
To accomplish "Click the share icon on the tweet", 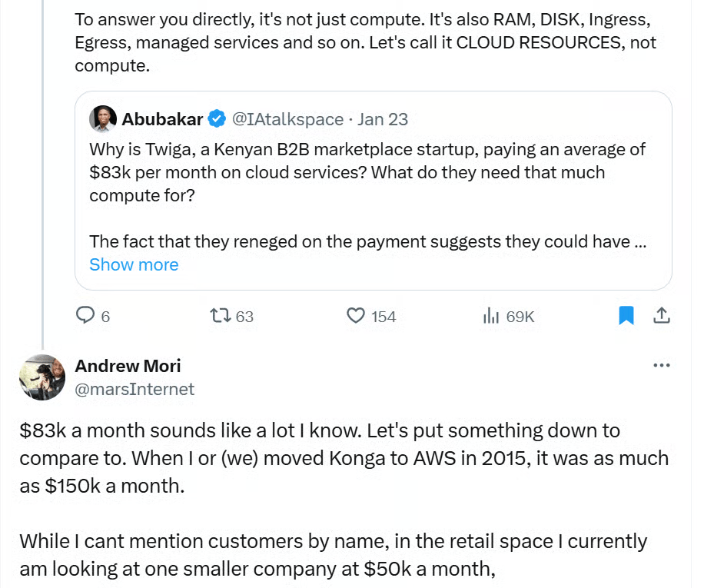I will point(661,315).
